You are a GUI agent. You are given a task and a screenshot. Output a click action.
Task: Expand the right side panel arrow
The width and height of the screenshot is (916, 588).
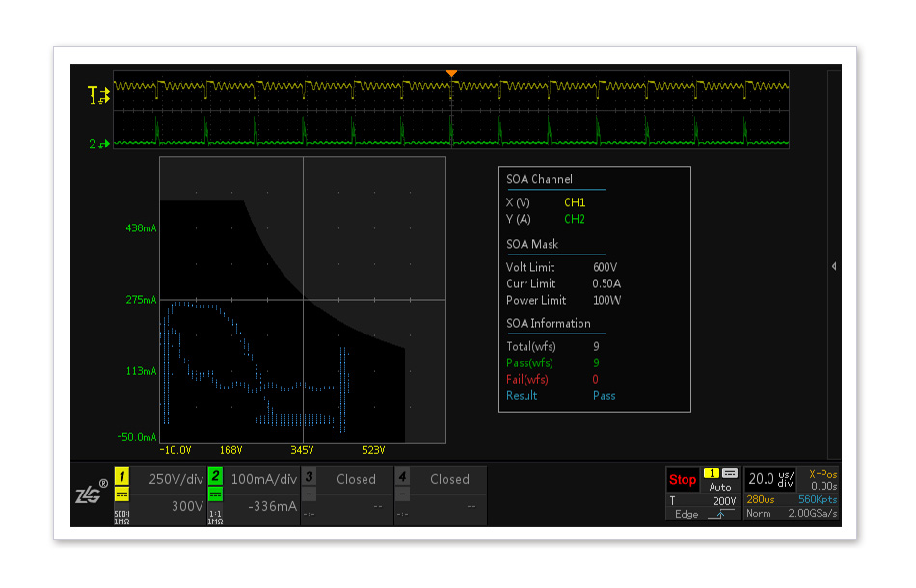[x=834, y=266]
